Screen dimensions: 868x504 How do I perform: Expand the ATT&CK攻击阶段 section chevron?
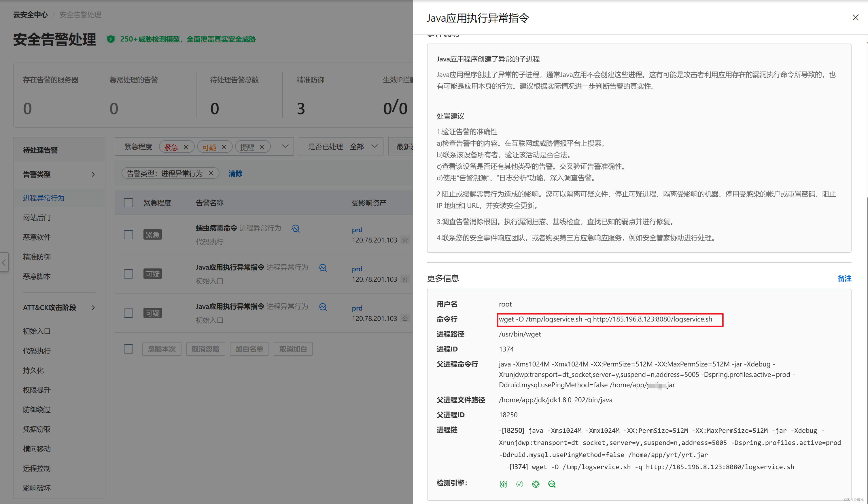point(93,307)
